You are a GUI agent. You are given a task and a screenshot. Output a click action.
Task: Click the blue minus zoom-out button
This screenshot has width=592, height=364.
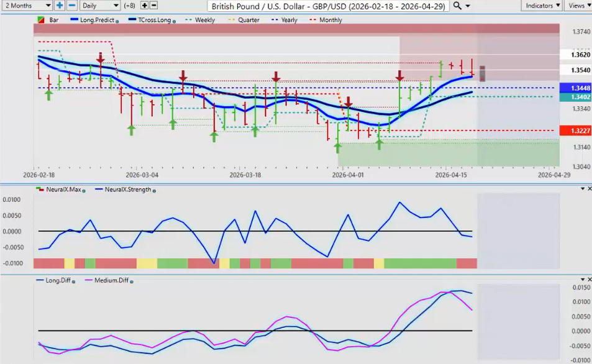click(71, 5)
